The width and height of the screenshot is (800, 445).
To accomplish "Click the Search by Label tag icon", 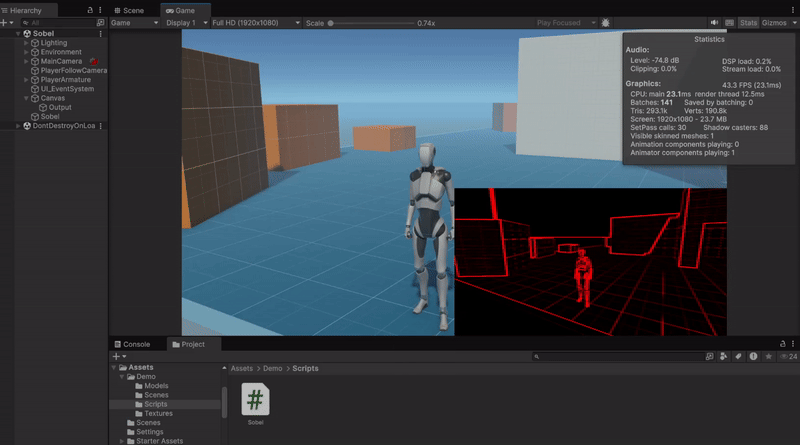I will tap(738, 357).
